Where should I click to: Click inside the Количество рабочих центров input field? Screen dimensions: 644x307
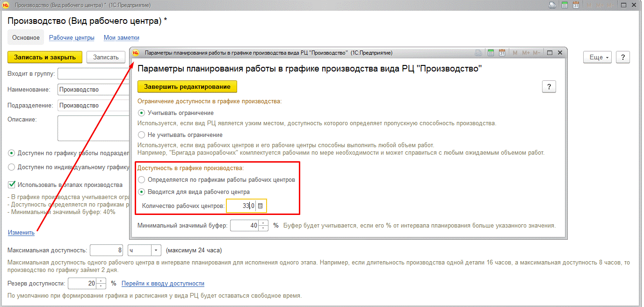coord(241,206)
